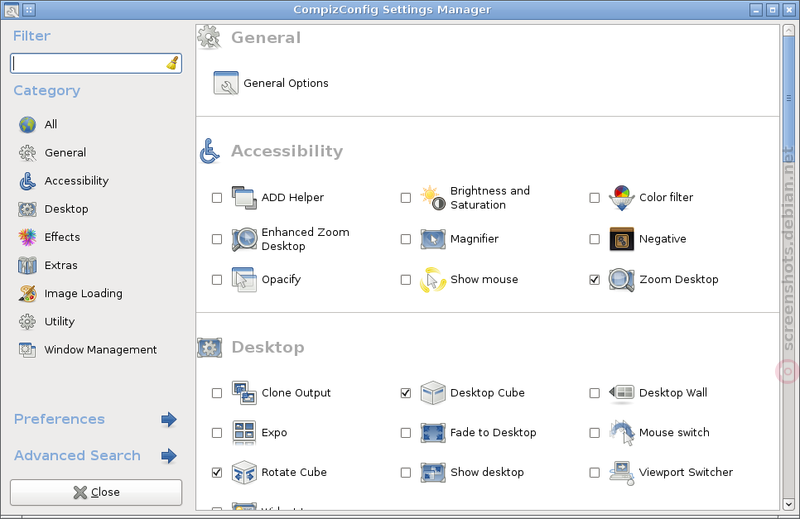Click the vertical scrollbar thumb
This screenshot has height=519, width=800.
click(x=788, y=97)
